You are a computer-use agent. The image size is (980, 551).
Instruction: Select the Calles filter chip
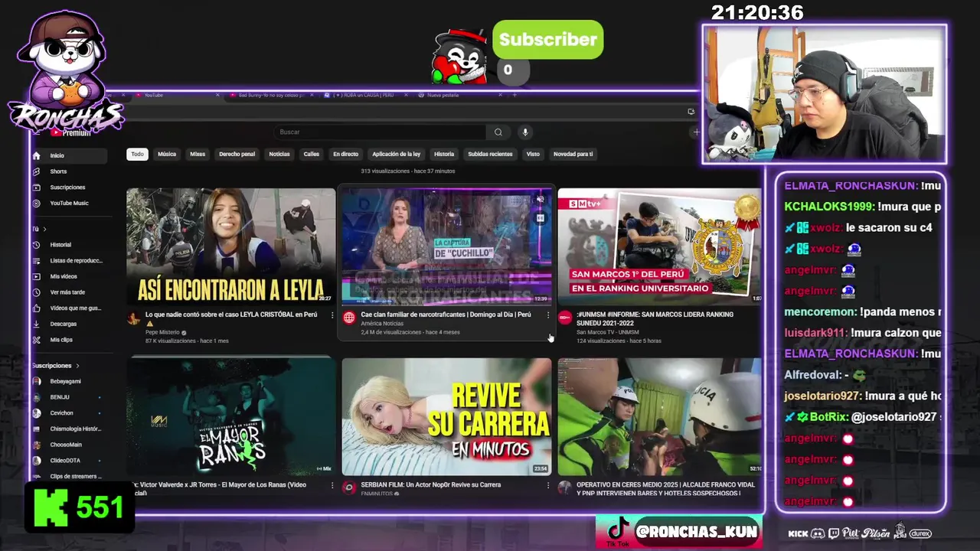click(311, 154)
